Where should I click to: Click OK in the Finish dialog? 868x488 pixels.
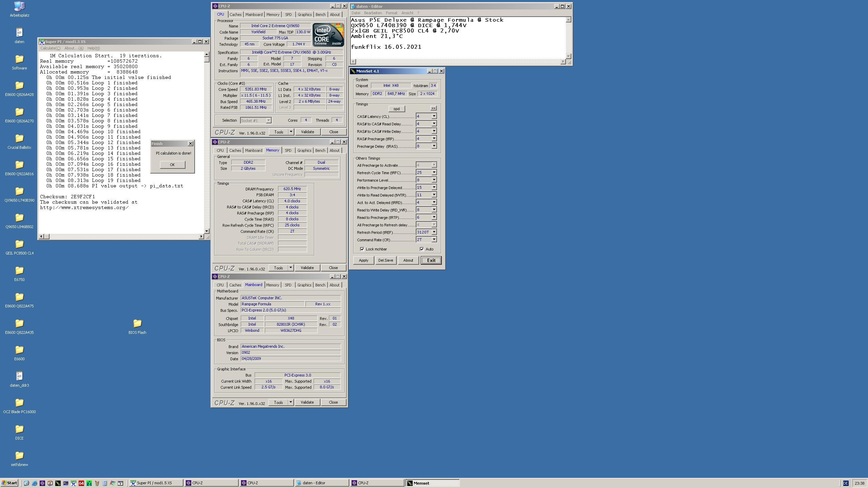[172, 165]
